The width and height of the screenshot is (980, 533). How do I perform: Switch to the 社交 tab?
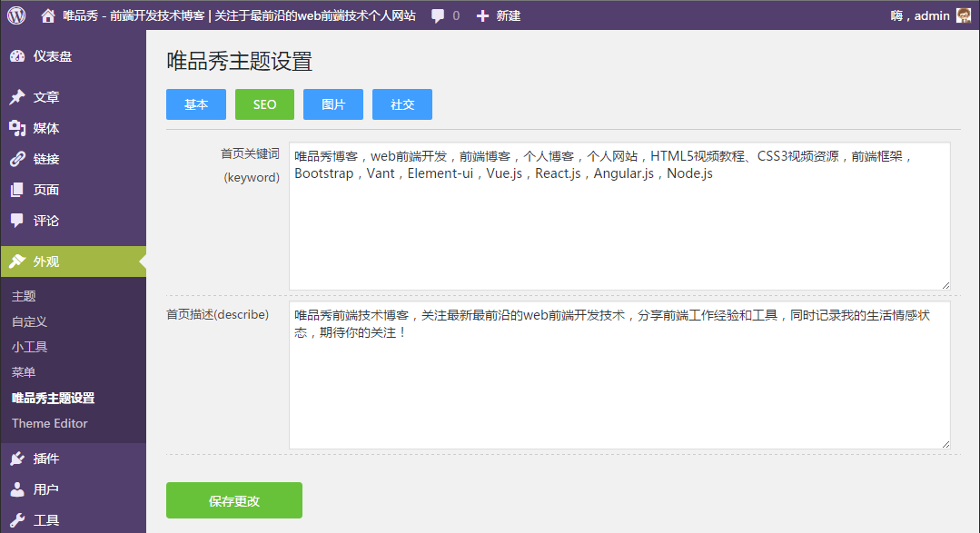pos(401,104)
